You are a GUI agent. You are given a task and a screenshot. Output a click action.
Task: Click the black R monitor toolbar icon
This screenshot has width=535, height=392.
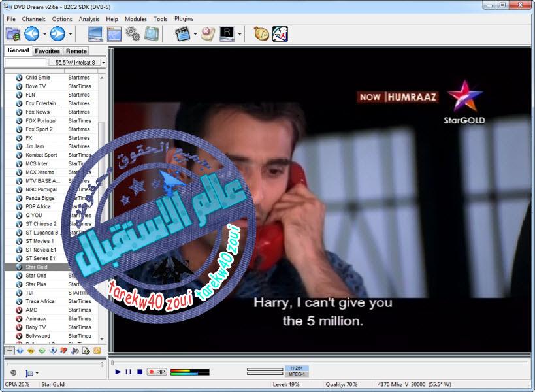coord(227,34)
